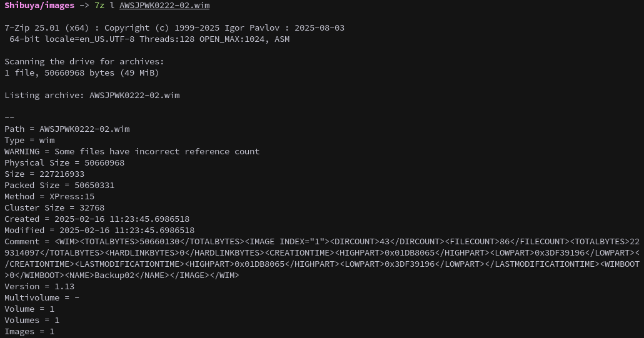Viewport: 644px width, 338px height.
Task: Click the Listing archive line
Action: [x=92, y=95]
